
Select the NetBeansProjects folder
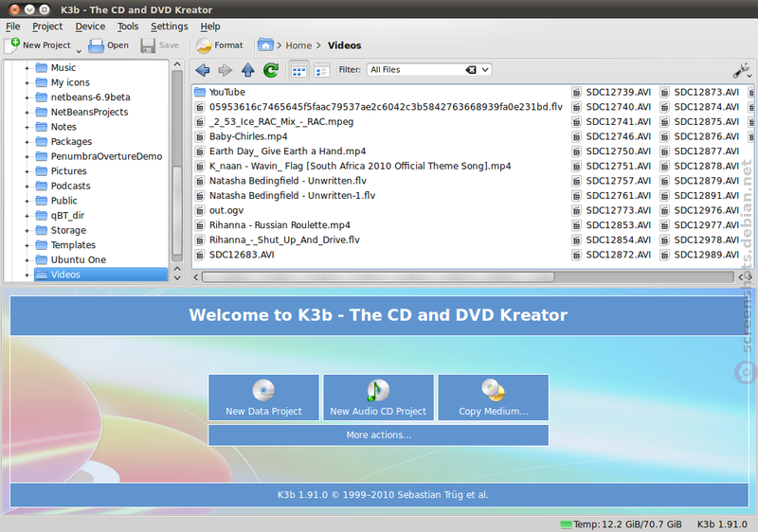pos(89,112)
